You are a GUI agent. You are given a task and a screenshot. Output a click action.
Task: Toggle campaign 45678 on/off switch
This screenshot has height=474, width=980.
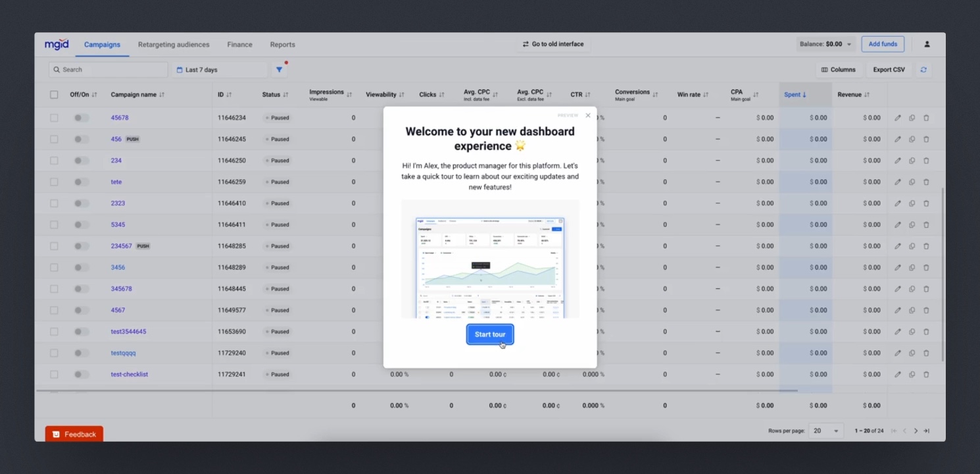[81, 118]
